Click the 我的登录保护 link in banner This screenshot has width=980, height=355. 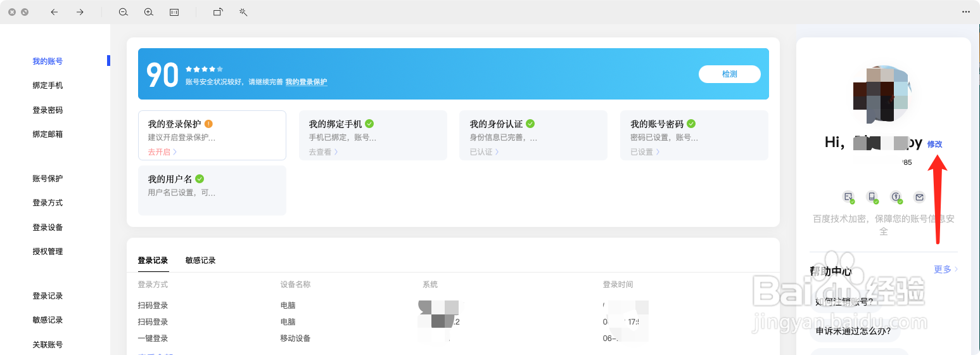306,82
